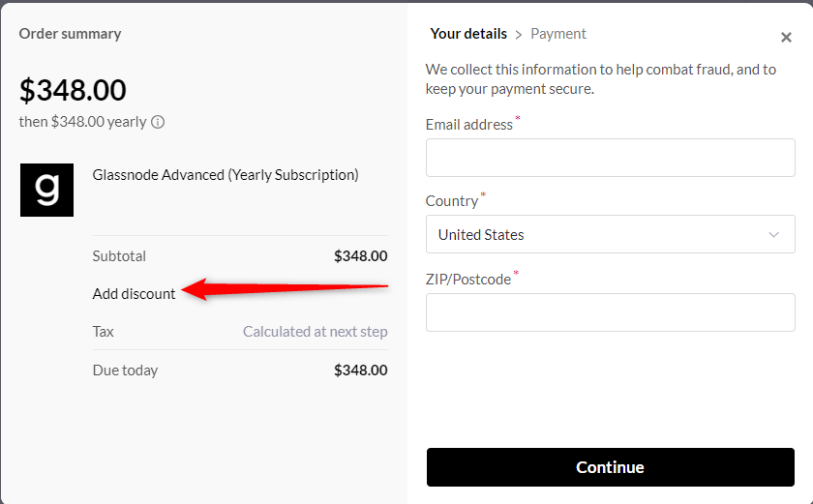Click the ZIP/Postcode label
Screen dimensions: 813x504
click(468, 280)
